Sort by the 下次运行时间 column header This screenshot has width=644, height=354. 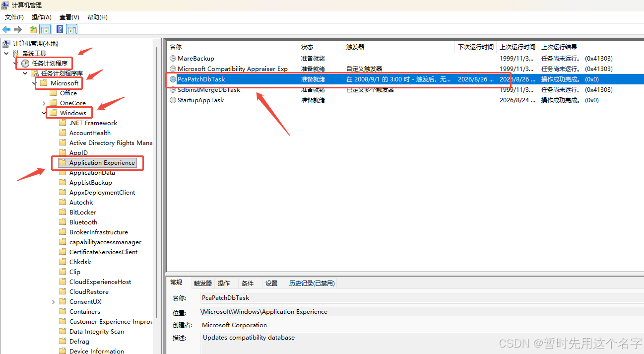476,47
